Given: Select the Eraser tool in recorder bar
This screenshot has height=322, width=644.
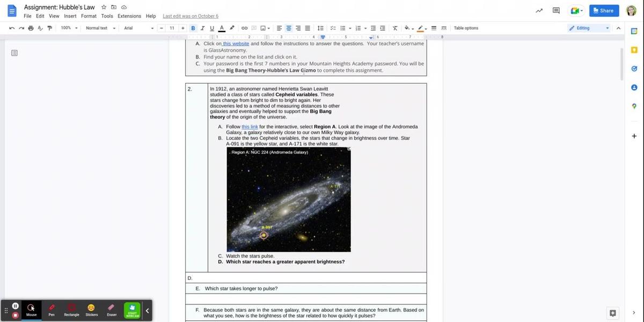Looking at the screenshot, I should click(112, 310).
